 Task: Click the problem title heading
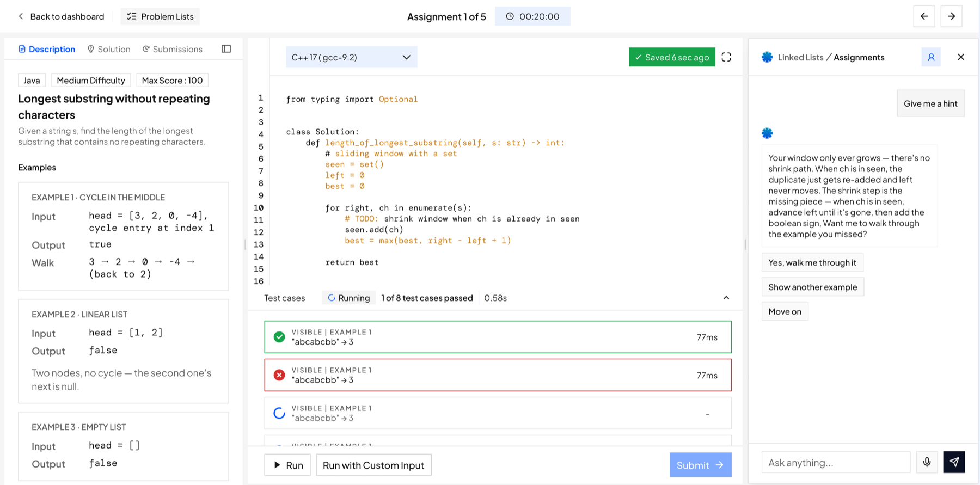click(114, 107)
